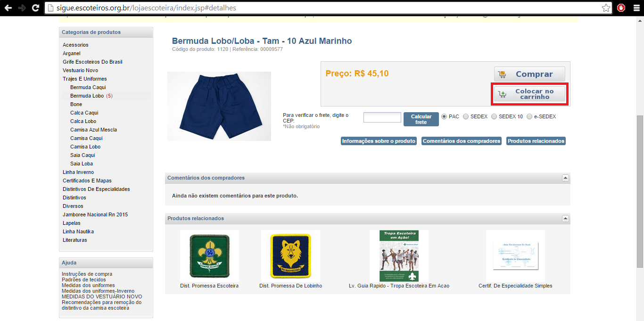Select the PAC shipping option
The height and width of the screenshot is (321, 644).
coord(444,116)
